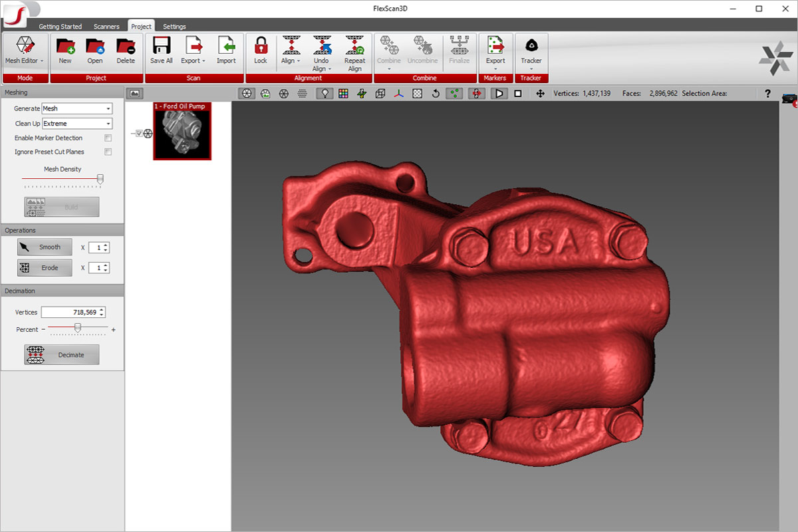Open the Scanners tab
The width and height of the screenshot is (798, 532).
[x=106, y=27]
